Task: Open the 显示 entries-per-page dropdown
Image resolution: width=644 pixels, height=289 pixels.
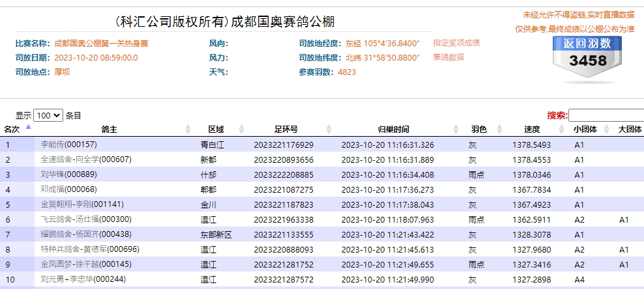Action: click(49, 115)
